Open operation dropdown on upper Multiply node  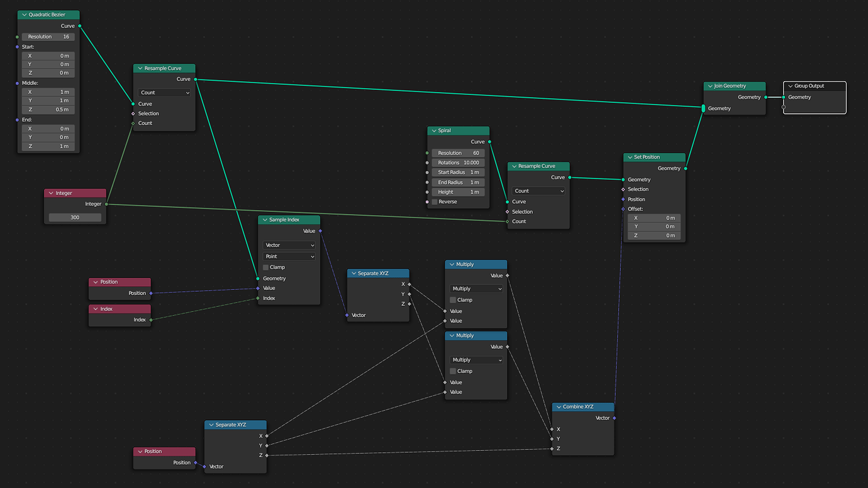point(477,289)
